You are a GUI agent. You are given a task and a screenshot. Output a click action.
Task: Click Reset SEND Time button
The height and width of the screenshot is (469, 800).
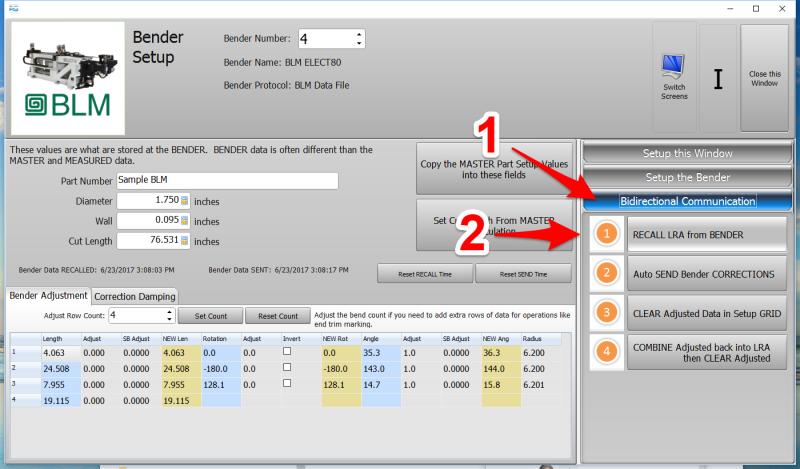click(x=523, y=274)
